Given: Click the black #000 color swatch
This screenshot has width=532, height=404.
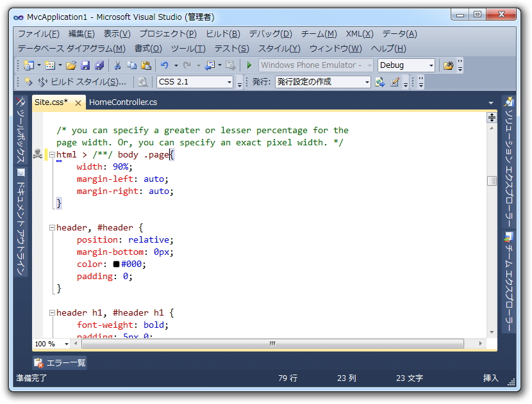Looking at the screenshot, I should [117, 264].
